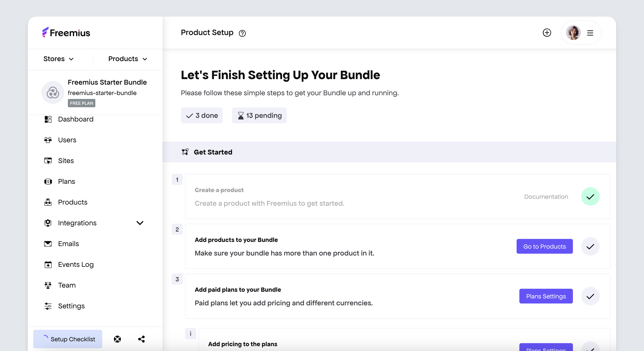Open Integrations menu item

click(x=77, y=223)
